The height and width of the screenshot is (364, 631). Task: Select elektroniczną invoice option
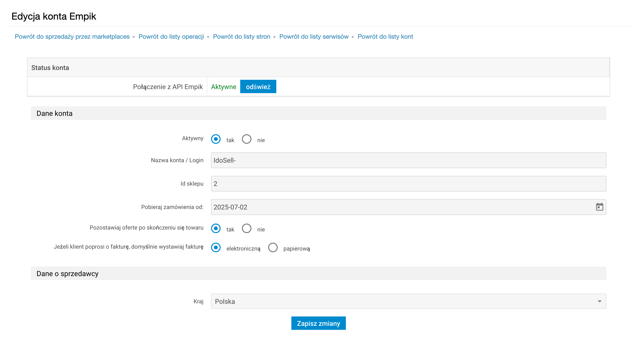click(216, 247)
